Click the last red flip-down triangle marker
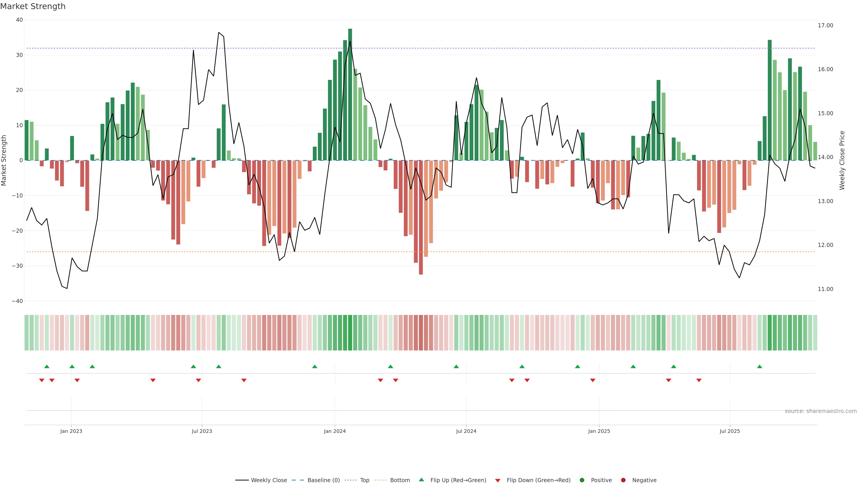The height and width of the screenshot is (488, 868). click(699, 380)
